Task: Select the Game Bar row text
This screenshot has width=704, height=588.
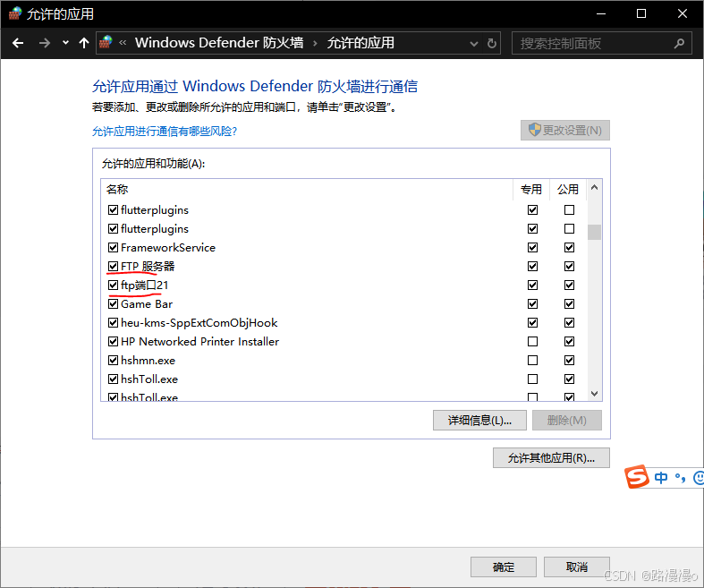Action: pyautogui.click(x=147, y=304)
